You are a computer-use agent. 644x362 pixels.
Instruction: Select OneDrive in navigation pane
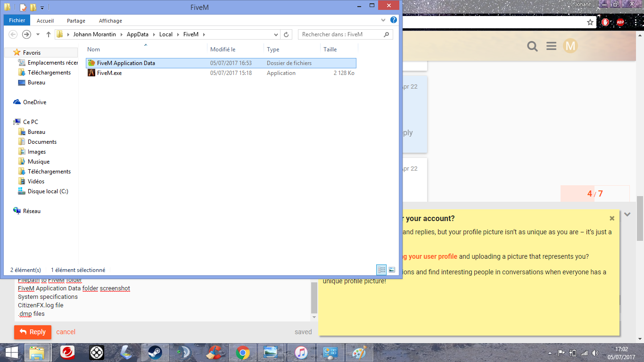[30, 102]
